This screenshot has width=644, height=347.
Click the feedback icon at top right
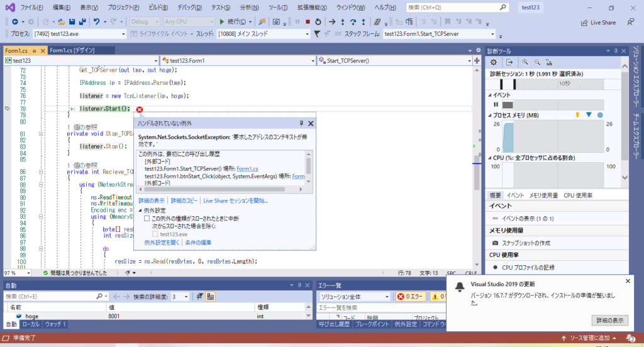click(630, 22)
